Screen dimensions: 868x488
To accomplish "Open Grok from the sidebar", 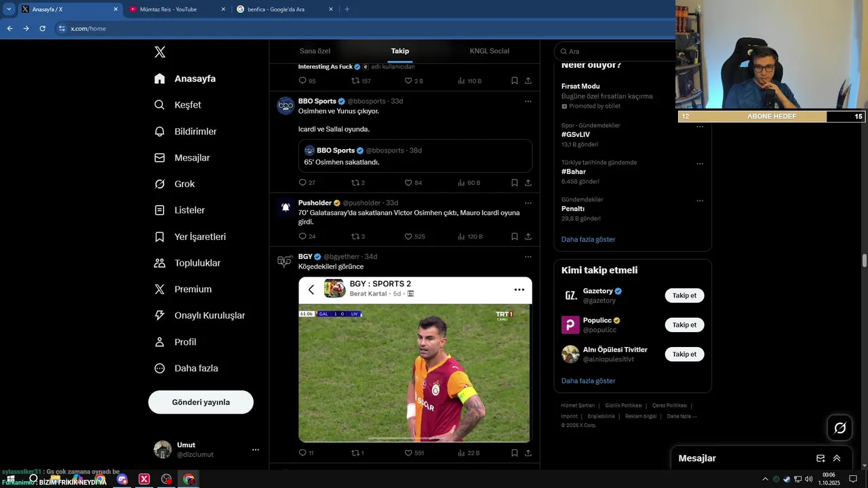I will tap(175, 184).
